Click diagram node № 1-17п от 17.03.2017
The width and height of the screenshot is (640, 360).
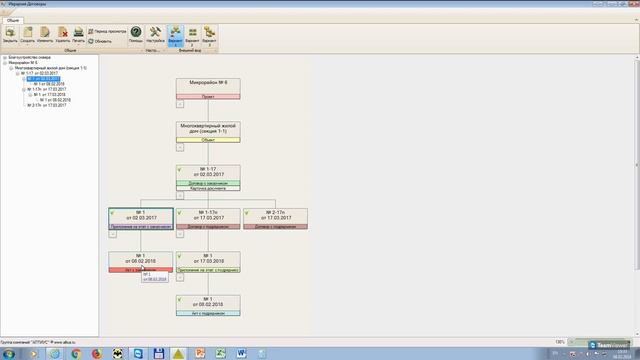tap(208, 219)
